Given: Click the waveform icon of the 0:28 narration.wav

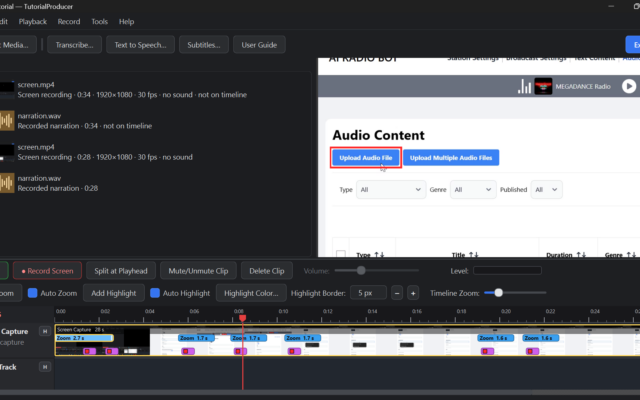Looking at the screenshot, I should tap(7, 183).
